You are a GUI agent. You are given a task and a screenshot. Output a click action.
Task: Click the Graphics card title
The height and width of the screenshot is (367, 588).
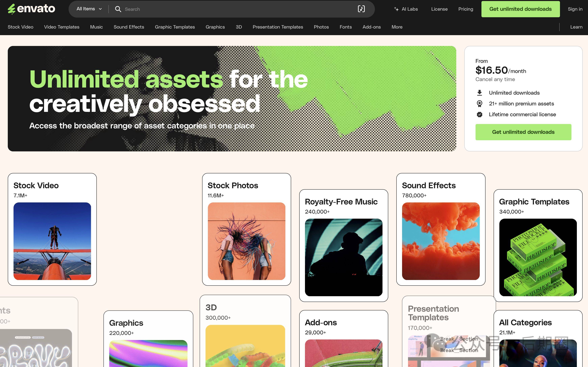pos(126,323)
